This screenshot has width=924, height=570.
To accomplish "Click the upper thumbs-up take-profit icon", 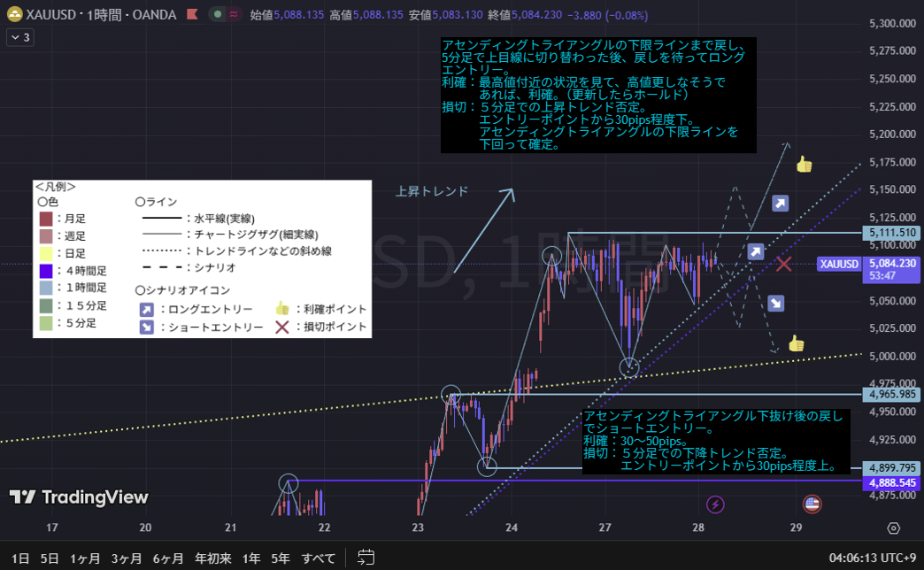I will pos(804,165).
